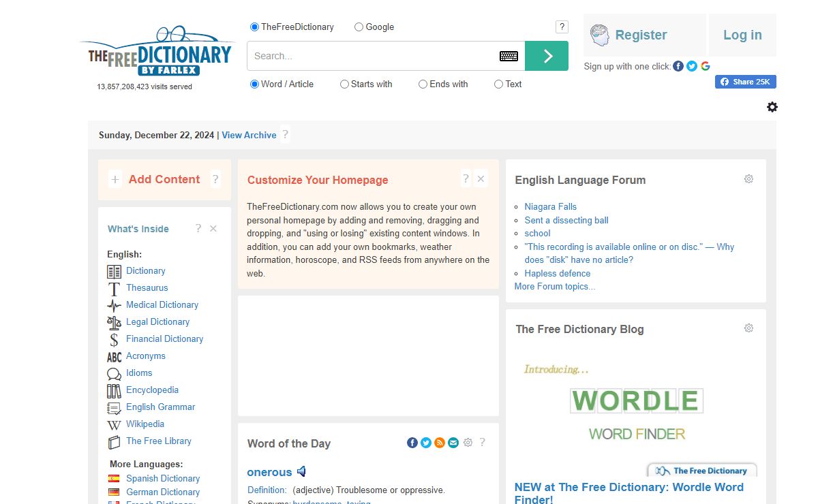This screenshot has height=504, width=818.
Task: Open the Acronyms link
Action: click(x=146, y=356)
